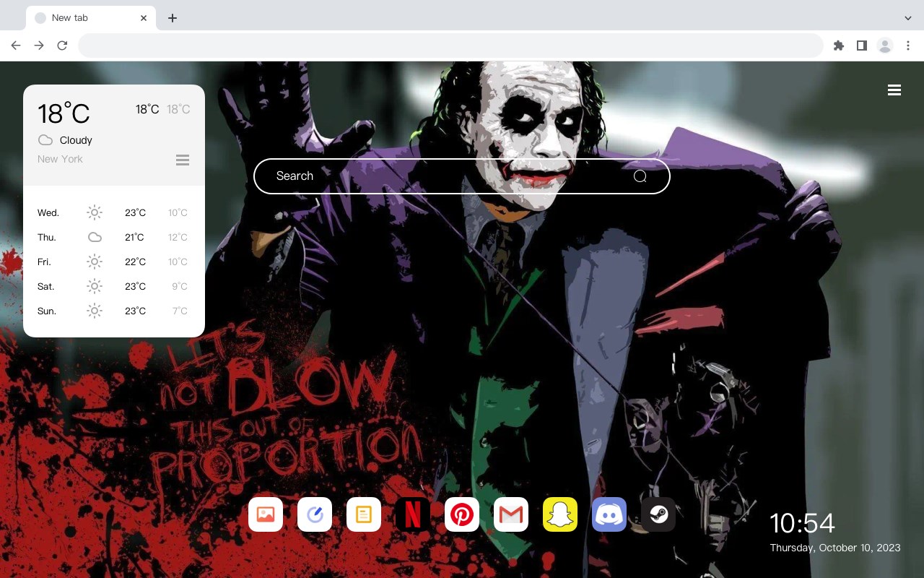Click the Wed. forecast day label
Viewport: 924px width, 578px height.
tap(48, 212)
